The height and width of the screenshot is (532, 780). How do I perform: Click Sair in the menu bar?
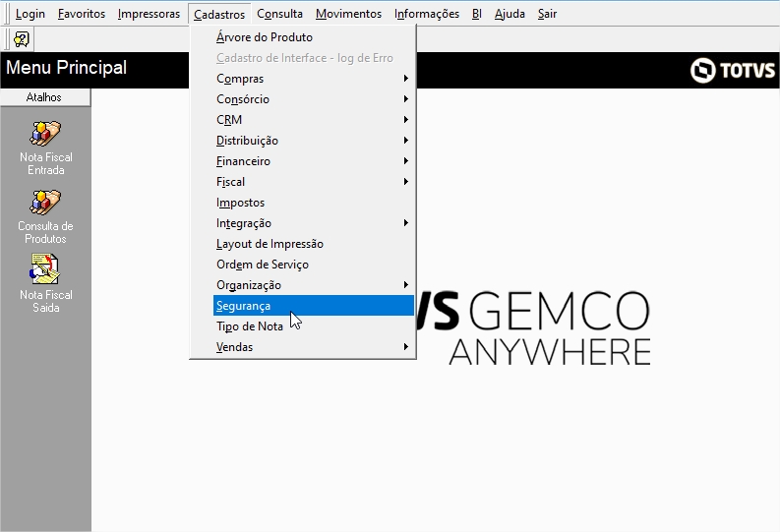[547, 14]
